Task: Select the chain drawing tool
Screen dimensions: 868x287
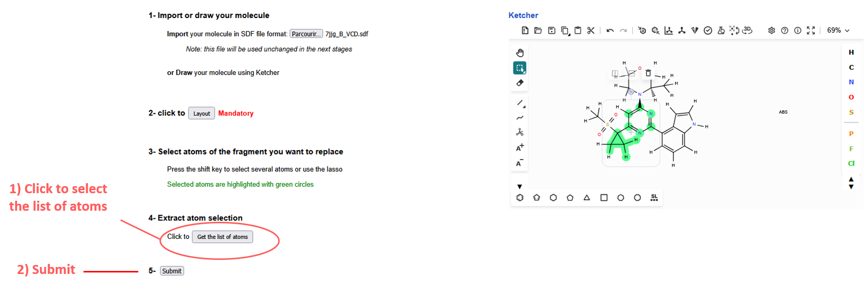Action: pyautogui.click(x=520, y=118)
